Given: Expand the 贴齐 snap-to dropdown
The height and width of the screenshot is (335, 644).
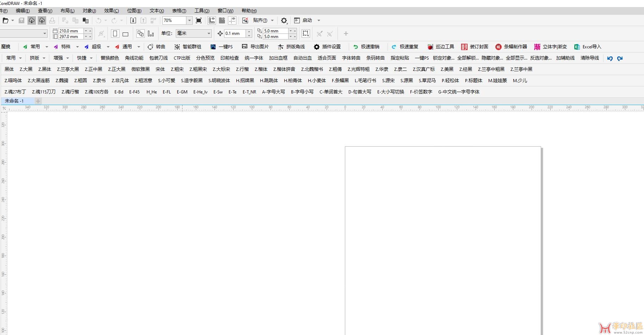Looking at the screenshot, I should click(272, 20).
